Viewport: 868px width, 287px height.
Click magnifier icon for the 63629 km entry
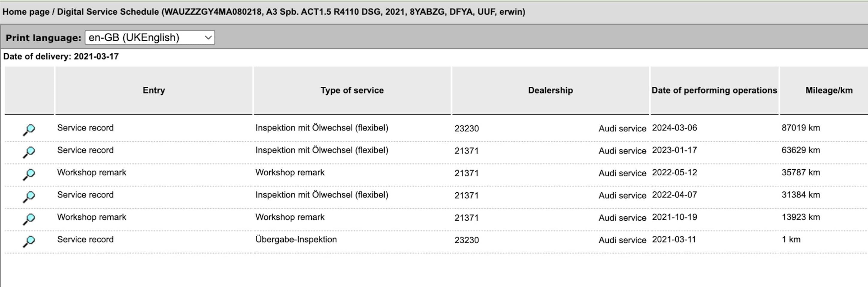coord(29,152)
